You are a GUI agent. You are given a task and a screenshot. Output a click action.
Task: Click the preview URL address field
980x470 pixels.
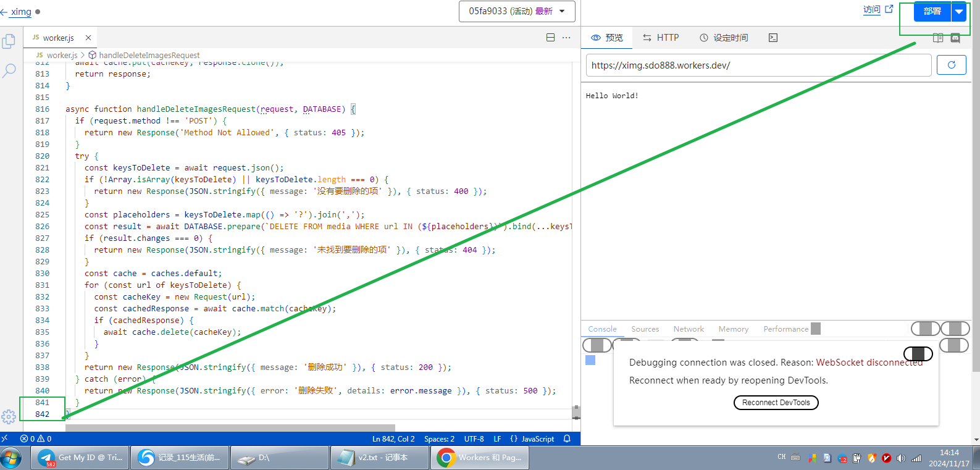[x=758, y=65]
